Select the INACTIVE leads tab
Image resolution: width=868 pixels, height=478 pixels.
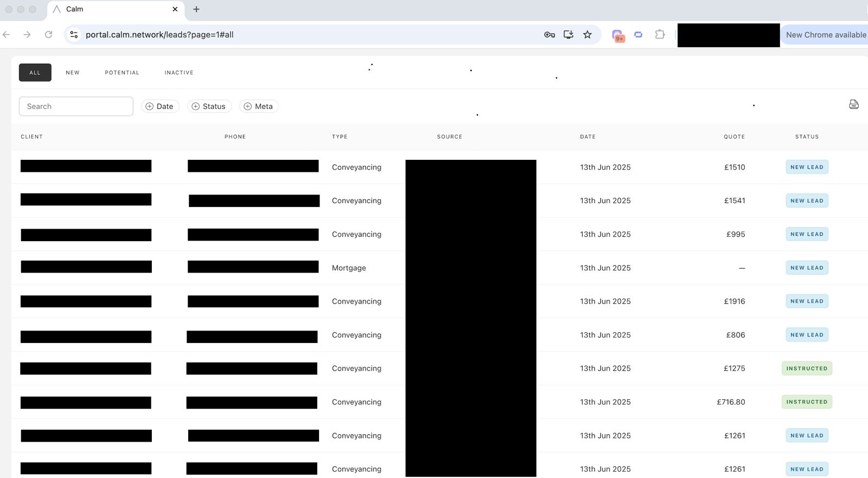179,73
